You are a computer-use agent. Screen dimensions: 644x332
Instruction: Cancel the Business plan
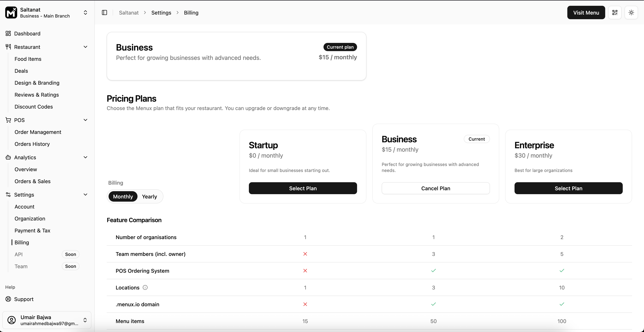point(435,188)
